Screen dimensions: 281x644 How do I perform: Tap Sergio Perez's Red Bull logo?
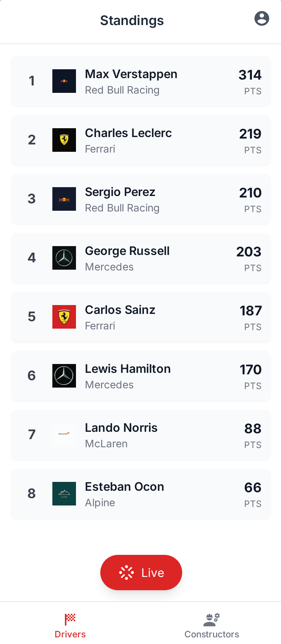(64, 199)
